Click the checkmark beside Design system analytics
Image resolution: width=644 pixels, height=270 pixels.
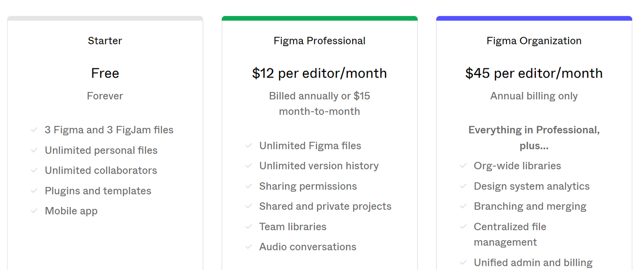[463, 186]
